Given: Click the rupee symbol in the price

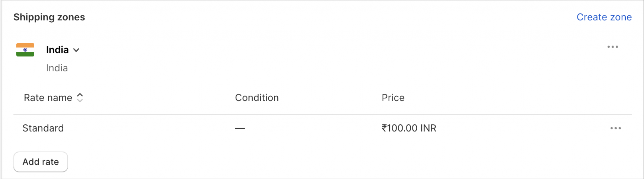Looking at the screenshot, I should [x=384, y=128].
